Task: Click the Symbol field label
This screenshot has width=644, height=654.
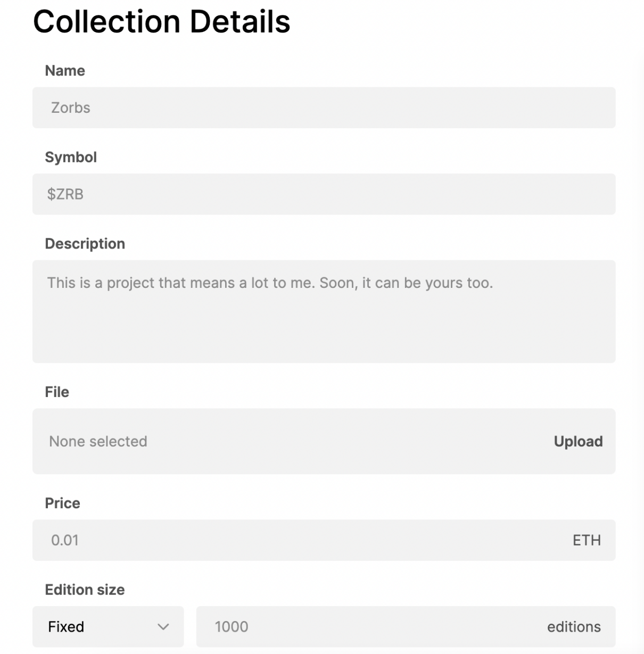Action: coord(71,158)
